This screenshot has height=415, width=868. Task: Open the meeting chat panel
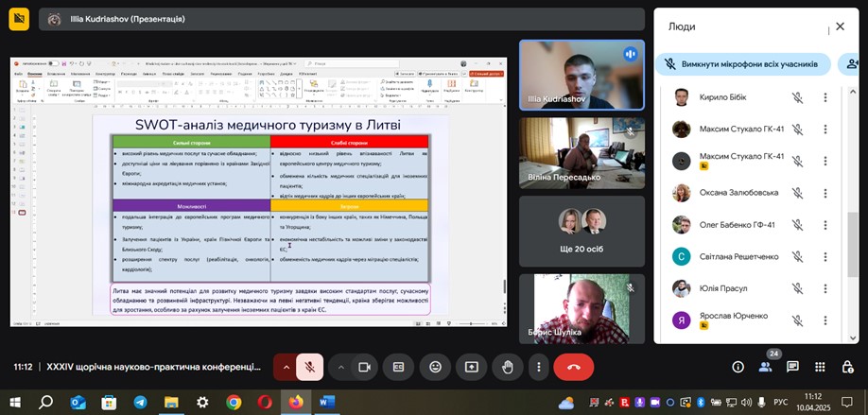pos(792,367)
